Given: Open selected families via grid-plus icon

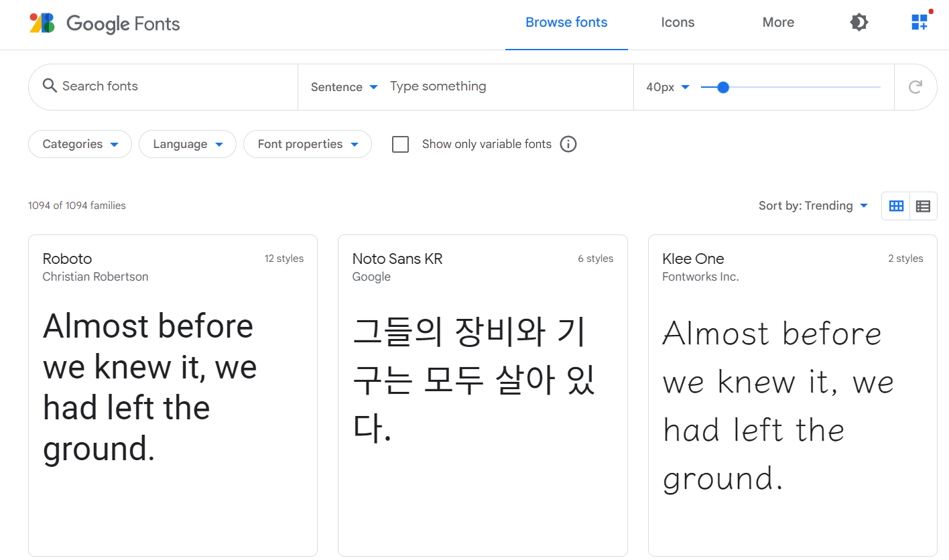Looking at the screenshot, I should 920,22.
